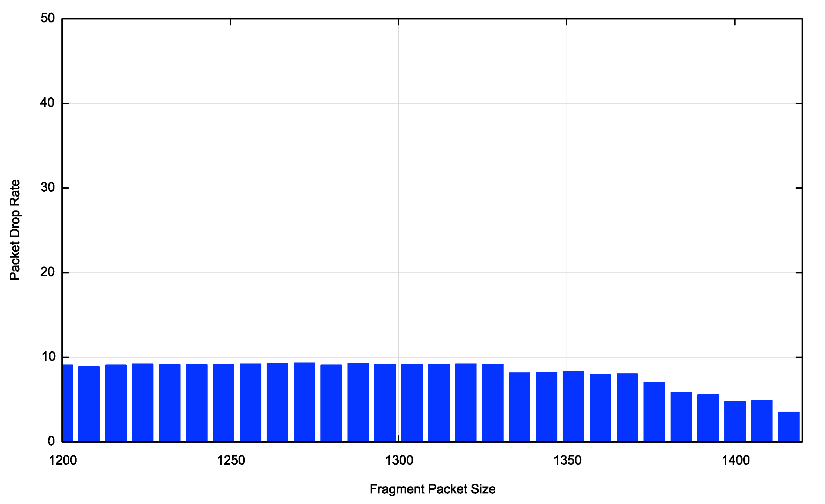
Task: Click the x-axis tick label 1200
Action: [63, 460]
